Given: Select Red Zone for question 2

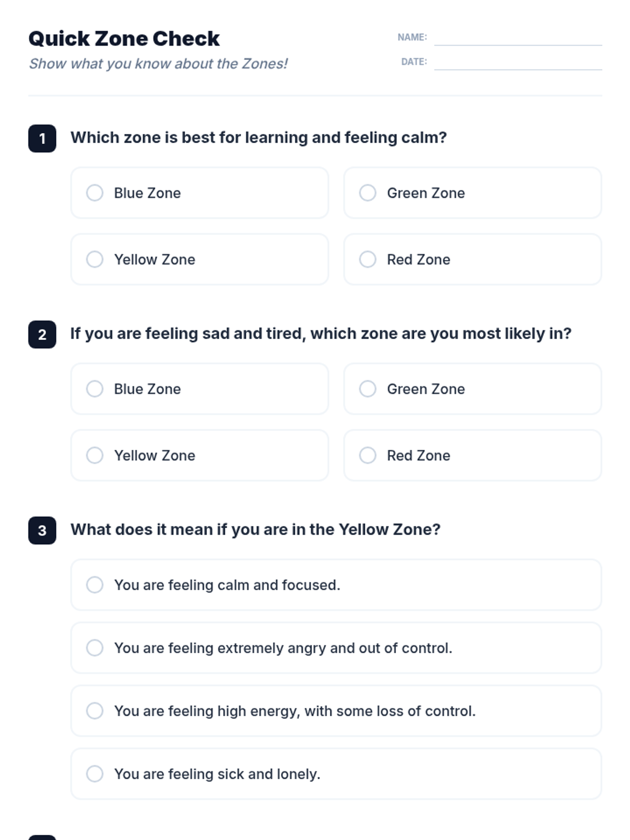Looking at the screenshot, I should point(368,455).
